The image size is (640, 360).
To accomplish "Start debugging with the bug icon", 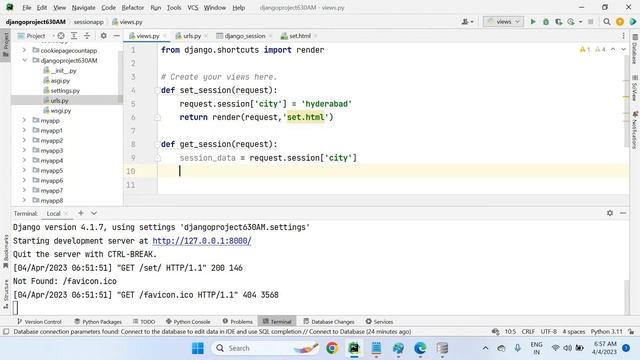I will (546, 22).
